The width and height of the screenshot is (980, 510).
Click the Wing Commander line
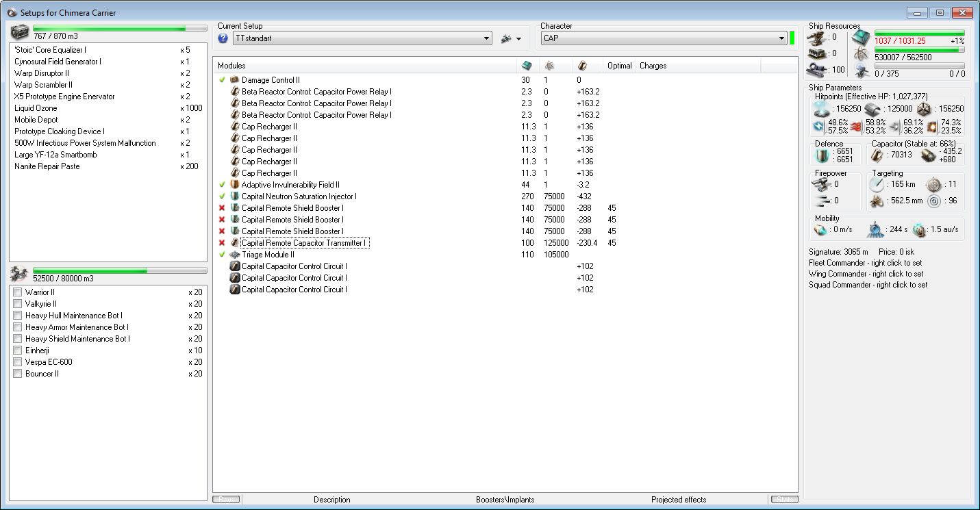point(865,274)
